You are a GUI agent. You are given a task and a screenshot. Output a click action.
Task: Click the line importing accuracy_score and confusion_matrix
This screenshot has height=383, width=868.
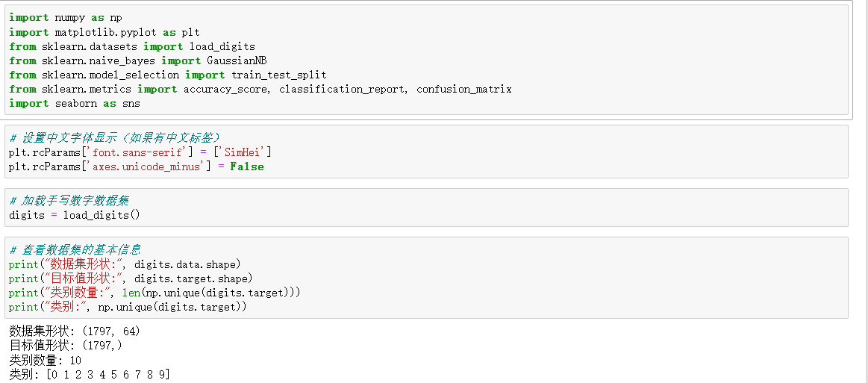(260, 89)
